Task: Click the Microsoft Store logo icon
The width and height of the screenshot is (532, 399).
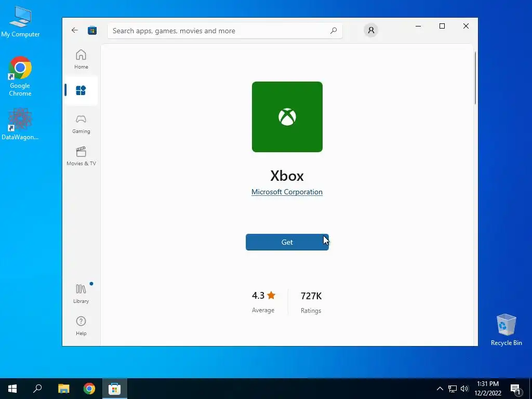Action: coord(92,31)
